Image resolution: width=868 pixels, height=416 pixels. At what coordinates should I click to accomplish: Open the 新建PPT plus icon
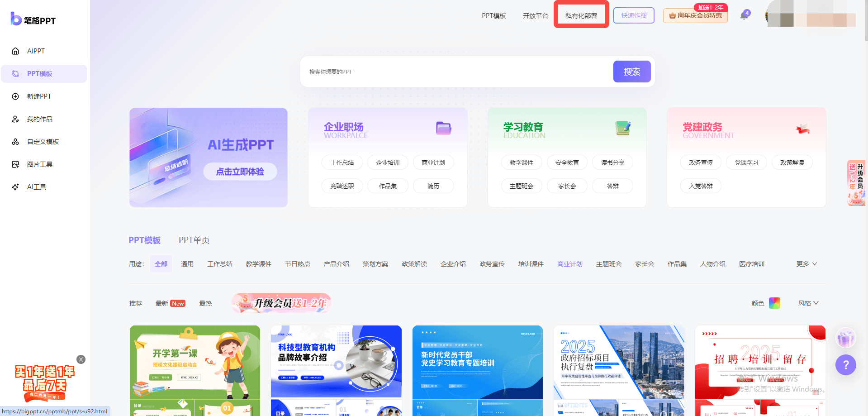15,96
